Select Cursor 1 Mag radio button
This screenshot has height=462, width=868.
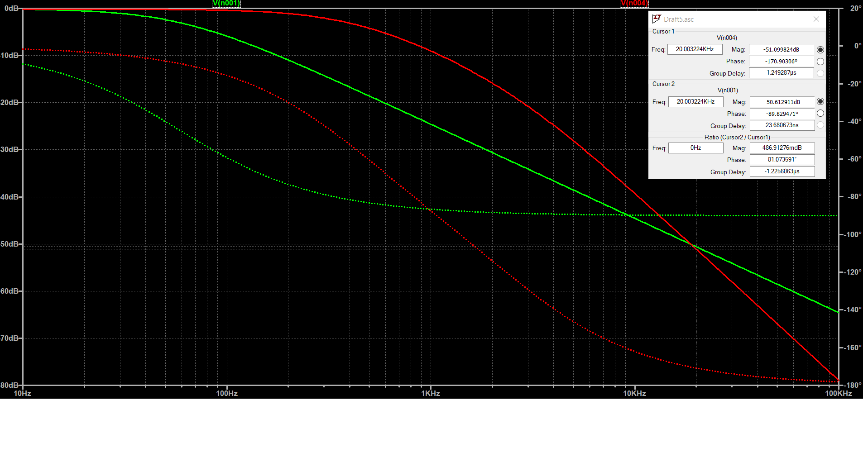820,50
